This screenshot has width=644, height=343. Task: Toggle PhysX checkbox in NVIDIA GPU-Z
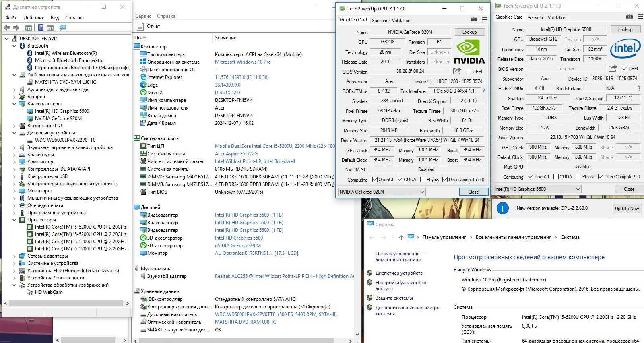pos(423,180)
